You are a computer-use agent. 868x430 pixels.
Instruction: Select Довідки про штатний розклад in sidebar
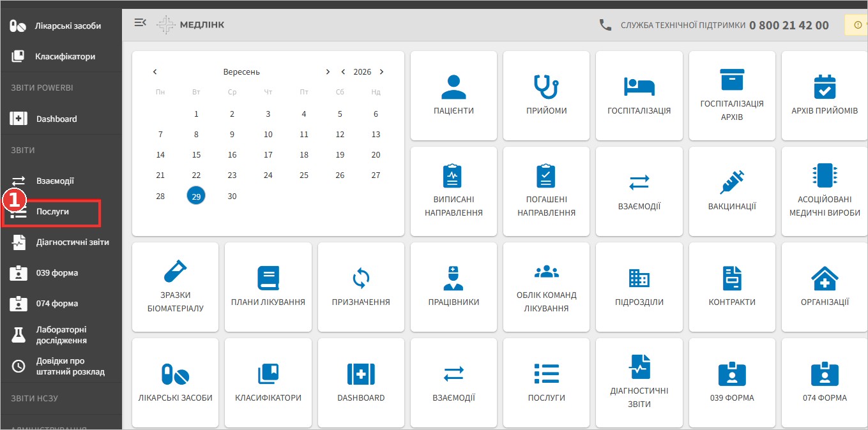61,366
